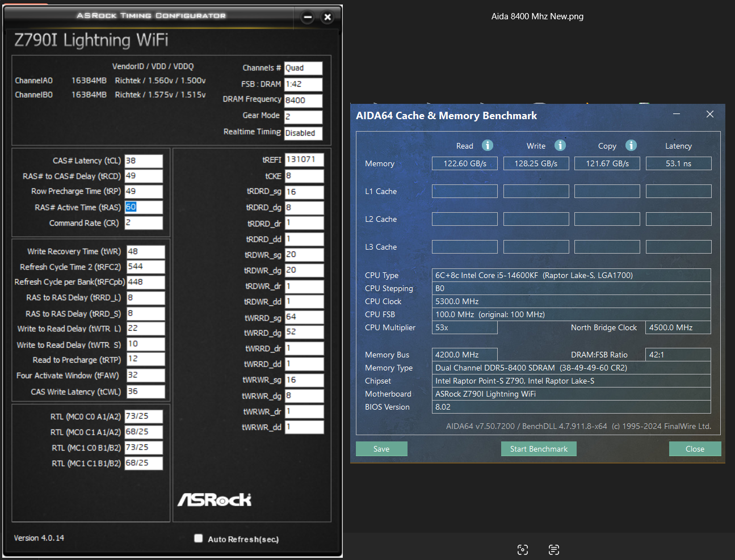Click the Gear Mode field
This screenshot has width=735, height=560.
pyautogui.click(x=303, y=117)
